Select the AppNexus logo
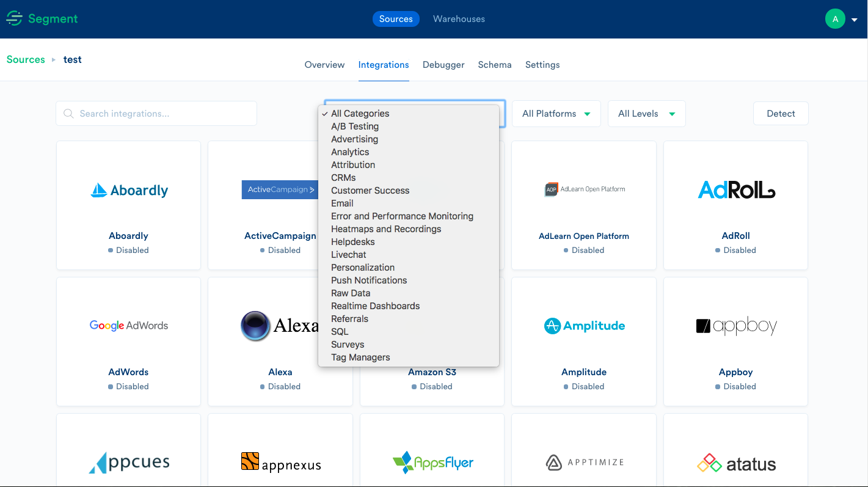The image size is (868, 487). (x=281, y=463)
